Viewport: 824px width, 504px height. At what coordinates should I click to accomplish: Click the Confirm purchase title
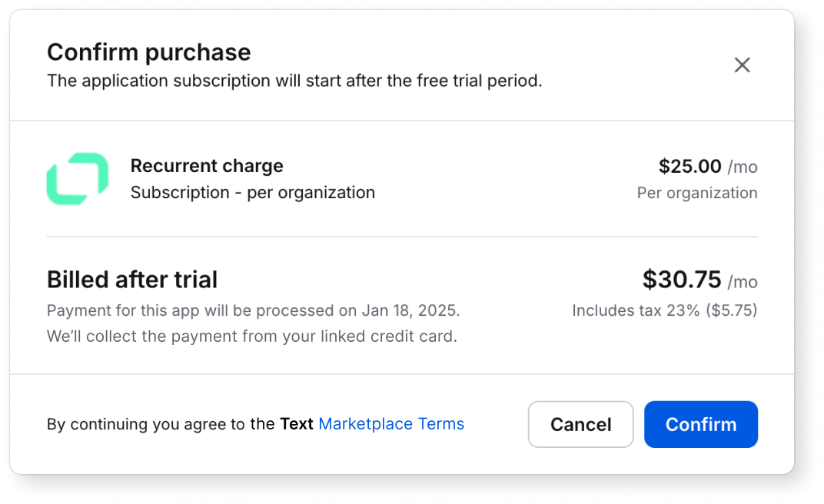149,52
